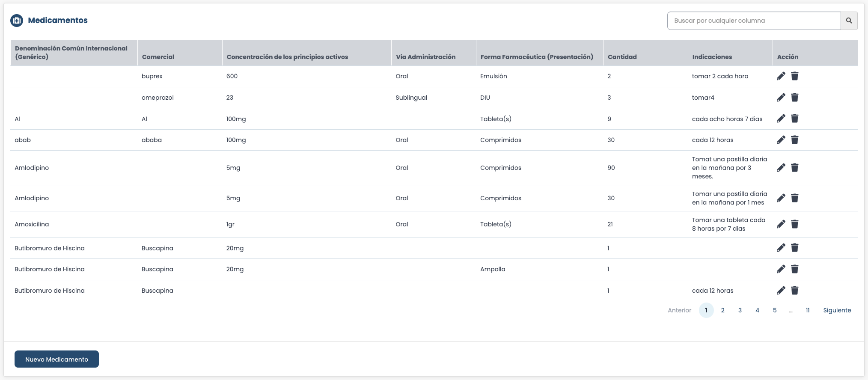Edit the A1 100mg row

tap(781, 119)
